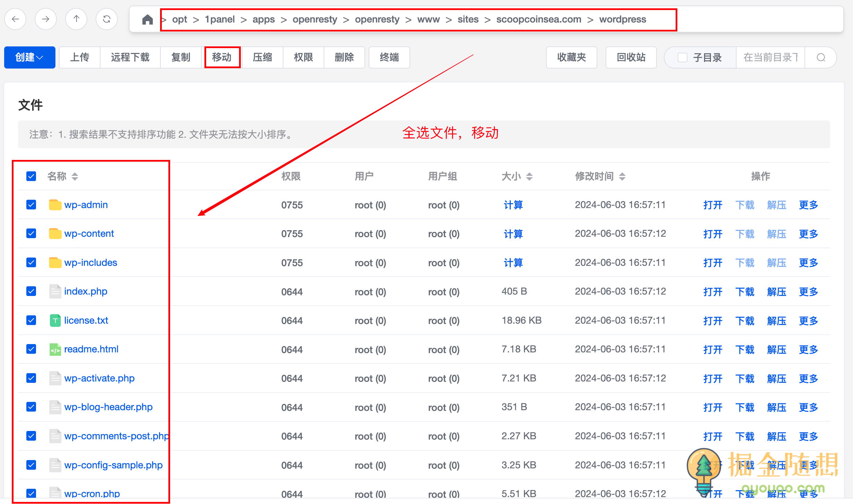Open the 创建 create dropdown

tap(29, 57)
